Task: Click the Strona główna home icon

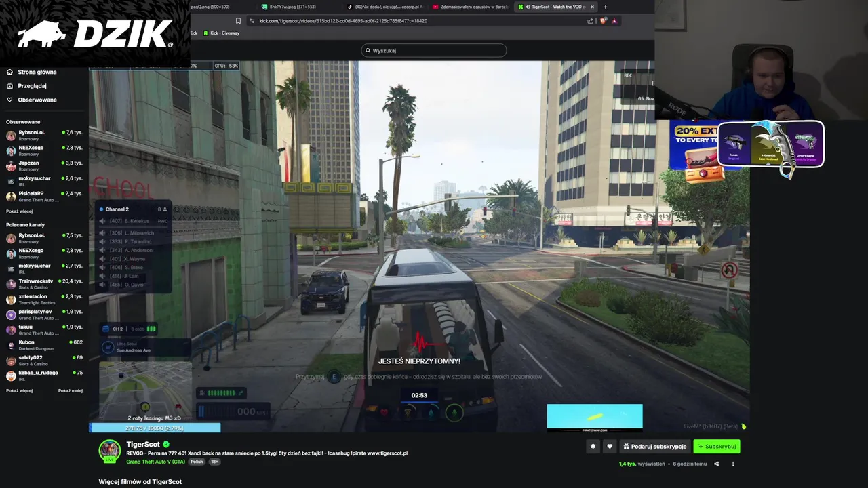Action: [9, 72]
